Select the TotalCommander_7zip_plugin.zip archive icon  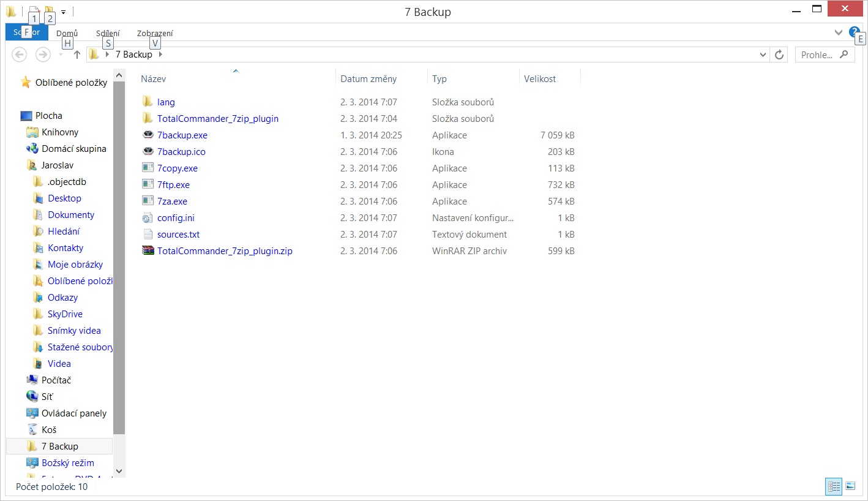point(148,251)
